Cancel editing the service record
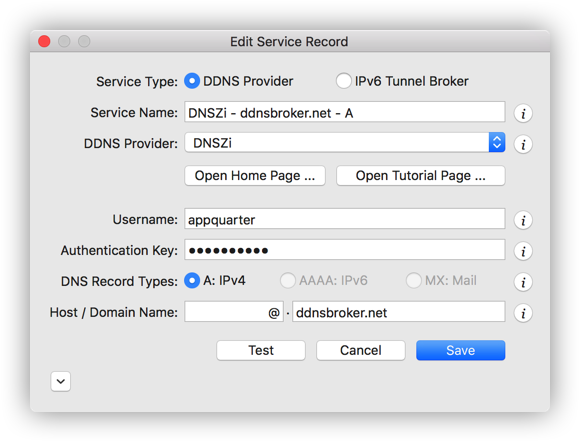The width and height of the screenshot is (580, 442). (361, 350)
